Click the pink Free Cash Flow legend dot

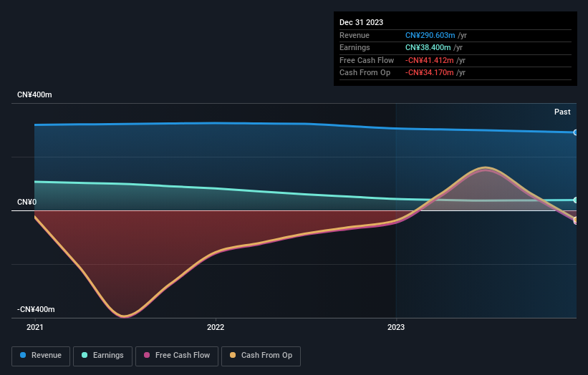(x=147, y=355)
